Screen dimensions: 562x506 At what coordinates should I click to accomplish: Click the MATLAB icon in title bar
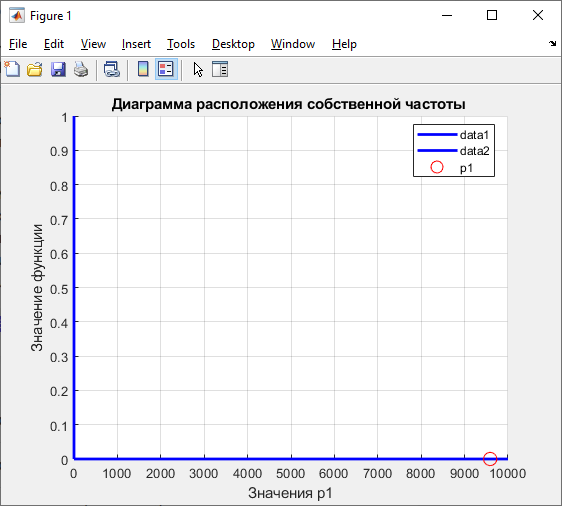(x=17, y=16)
